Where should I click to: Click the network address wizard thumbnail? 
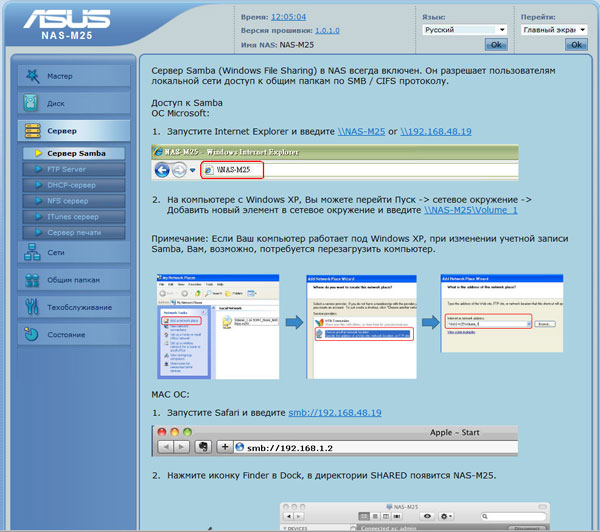(x=502, y=313)
